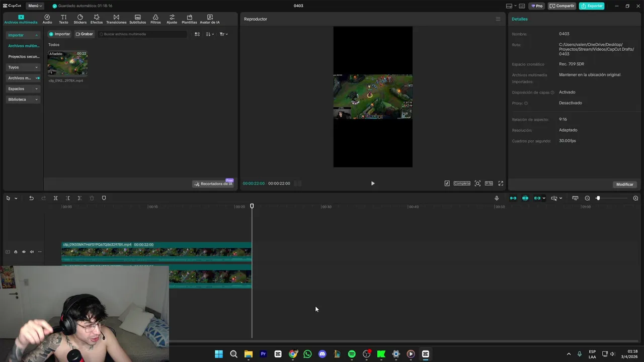Collapse the Importar sidebar section
The image size is (644, 362).
pos(23,35)
